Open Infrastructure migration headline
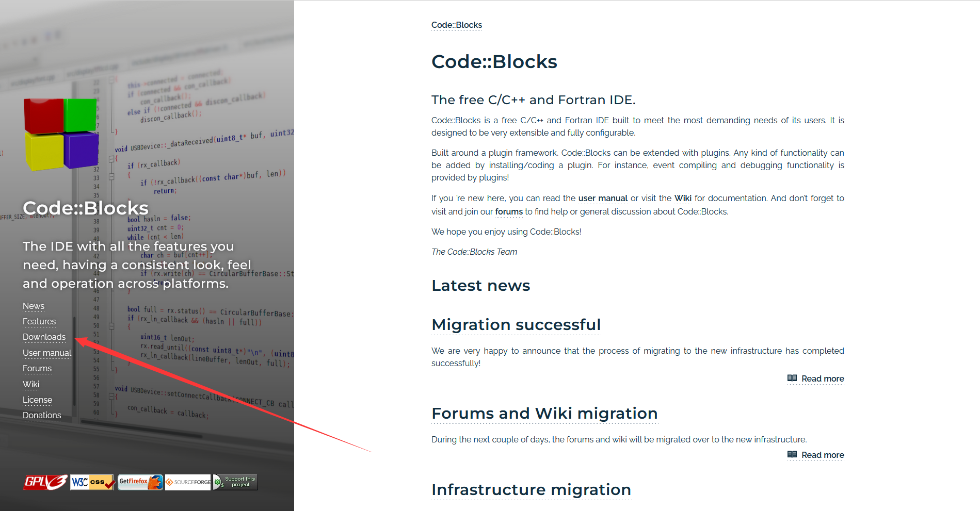The image size is (980, 511). point(532,490)
